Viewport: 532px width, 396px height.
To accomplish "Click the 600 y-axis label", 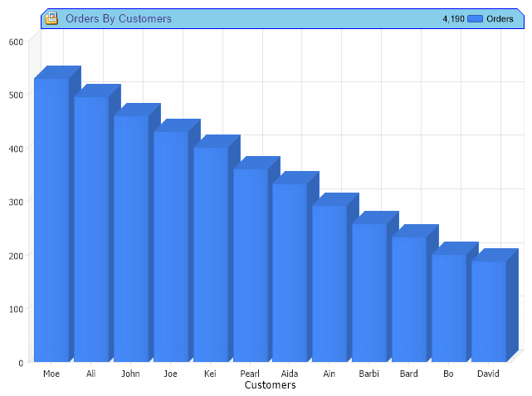I will point(15,42).
